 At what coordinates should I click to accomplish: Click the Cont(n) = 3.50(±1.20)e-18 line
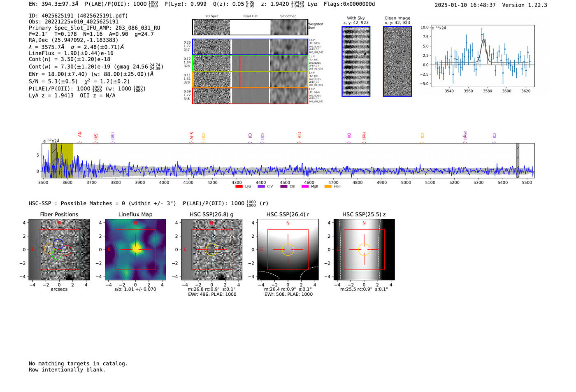[70, 59]
